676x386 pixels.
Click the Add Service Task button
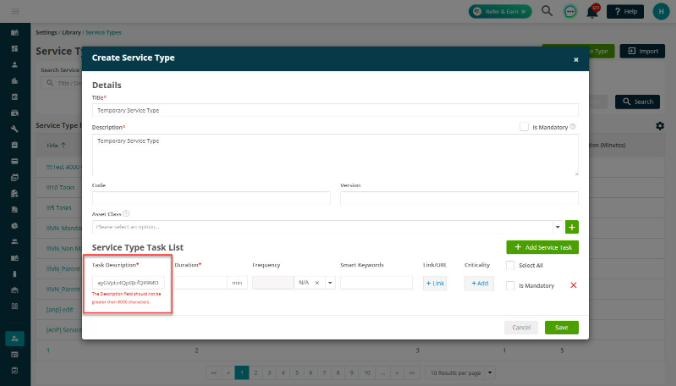(542, 247)
